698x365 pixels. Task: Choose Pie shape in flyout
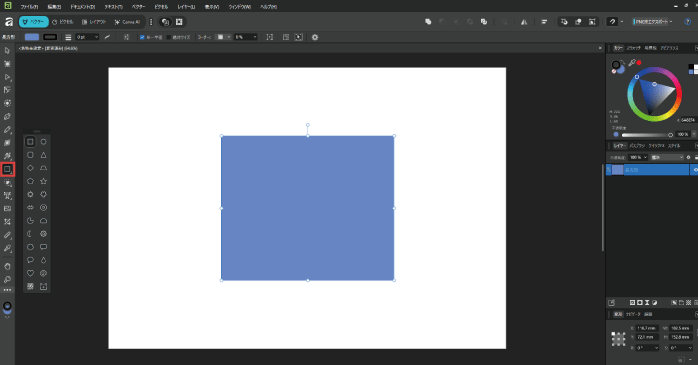[x=30, y=220]
